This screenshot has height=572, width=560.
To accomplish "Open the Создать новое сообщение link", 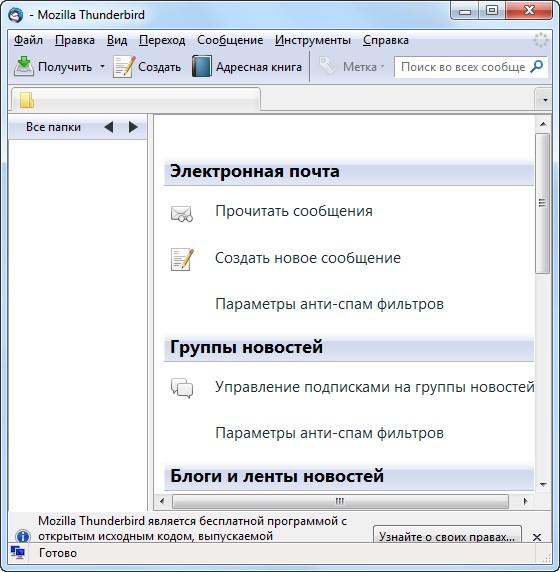I will pyautogui.click(x=308, y=258).
